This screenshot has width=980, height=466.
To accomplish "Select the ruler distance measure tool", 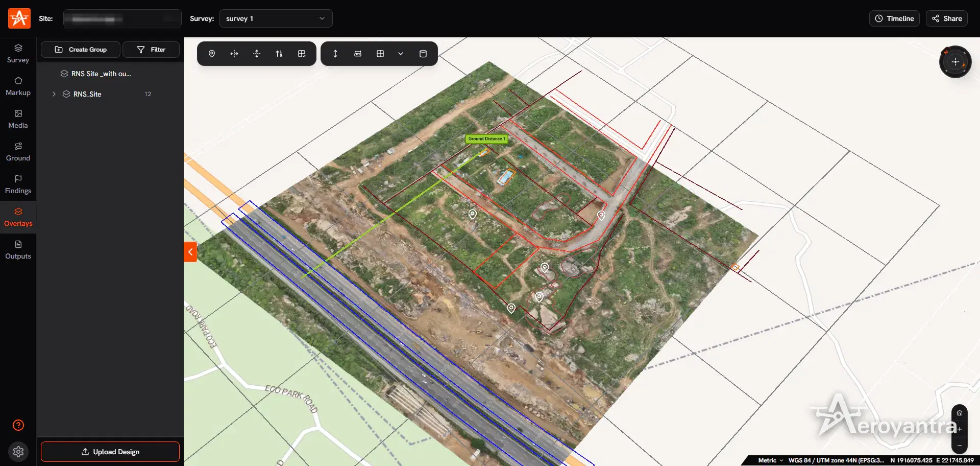I will [x=358, y=54].
